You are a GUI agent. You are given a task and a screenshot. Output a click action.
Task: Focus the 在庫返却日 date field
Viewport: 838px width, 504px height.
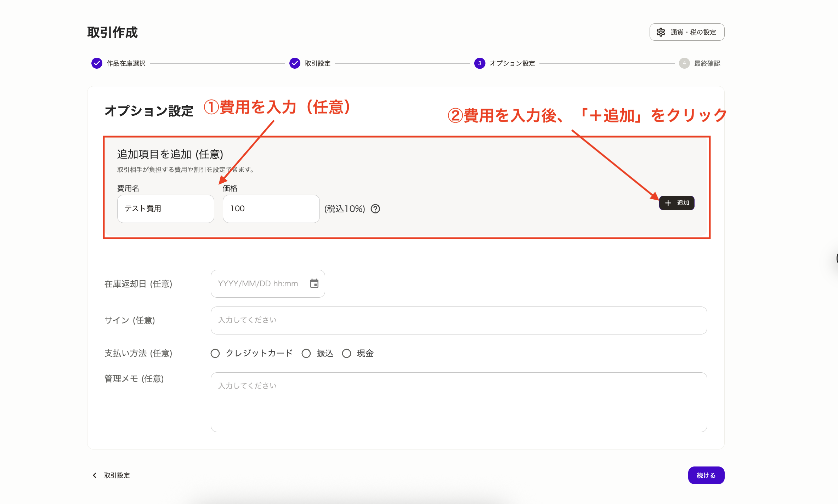(268, 283)
